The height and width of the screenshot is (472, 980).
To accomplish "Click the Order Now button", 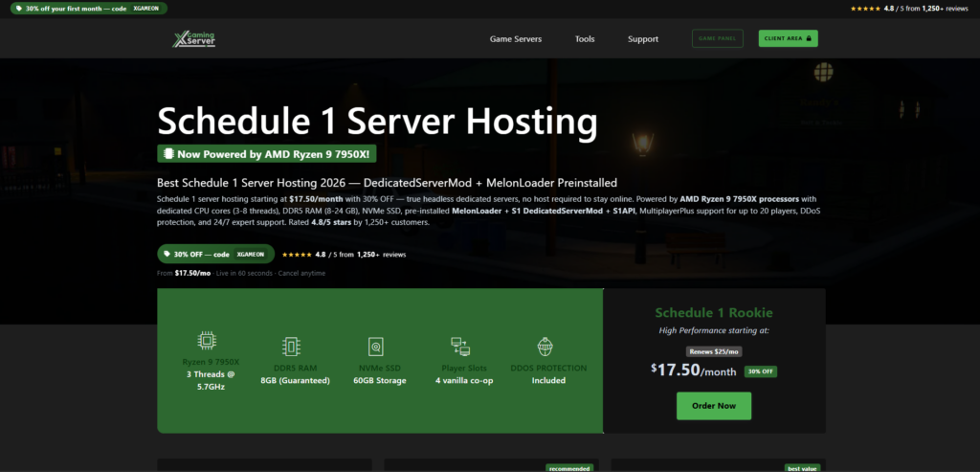I will click(x=714, y=406).
